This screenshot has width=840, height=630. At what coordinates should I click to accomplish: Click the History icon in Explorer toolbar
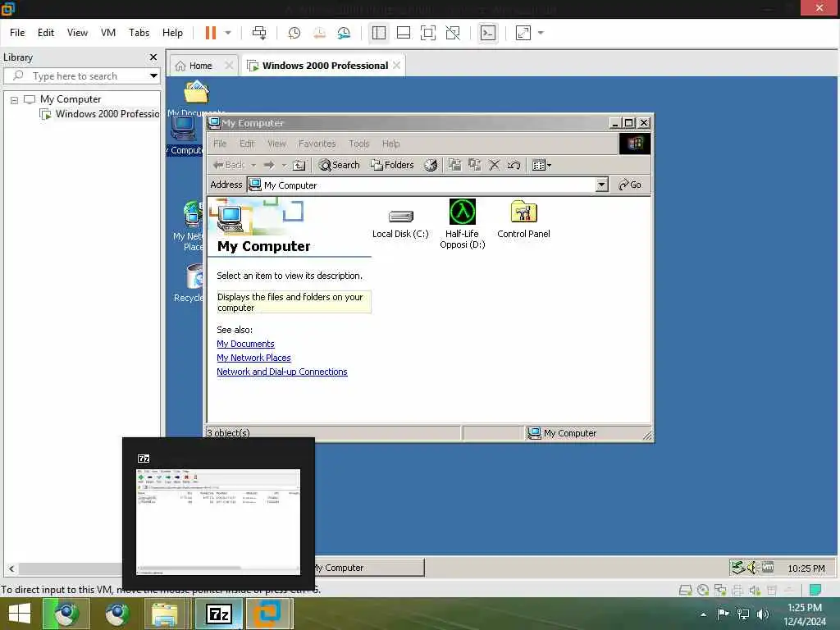coord(431,165)
